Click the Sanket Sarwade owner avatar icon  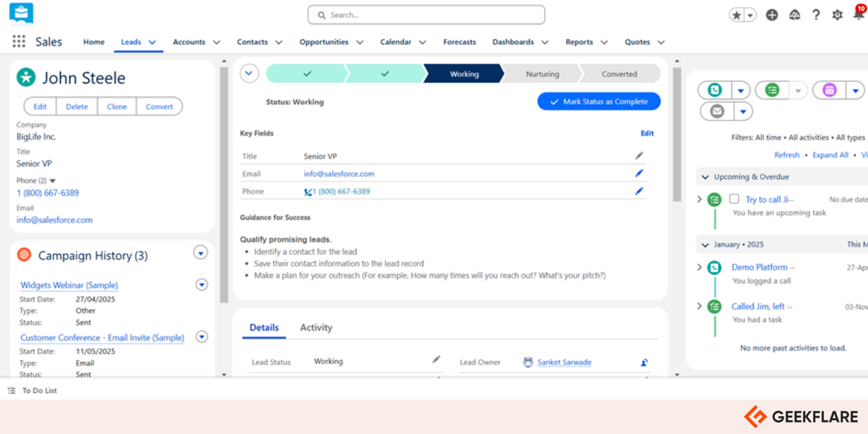point(528,362)
